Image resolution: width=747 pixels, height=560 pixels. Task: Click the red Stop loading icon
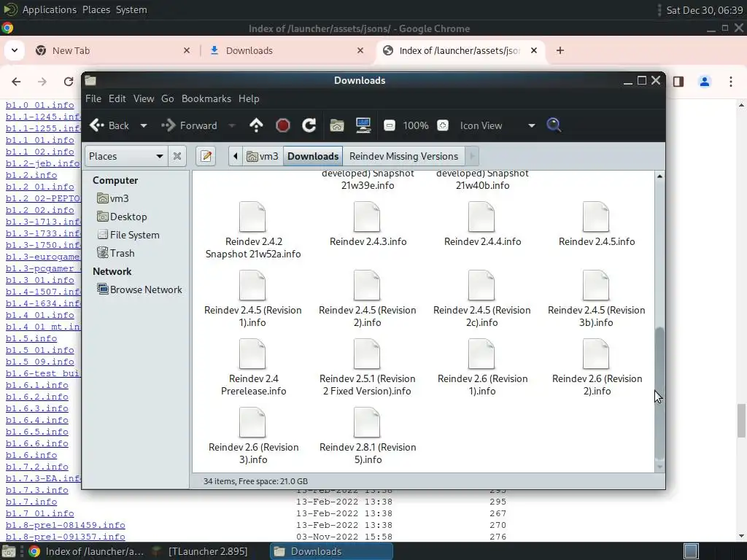point(282,125)
